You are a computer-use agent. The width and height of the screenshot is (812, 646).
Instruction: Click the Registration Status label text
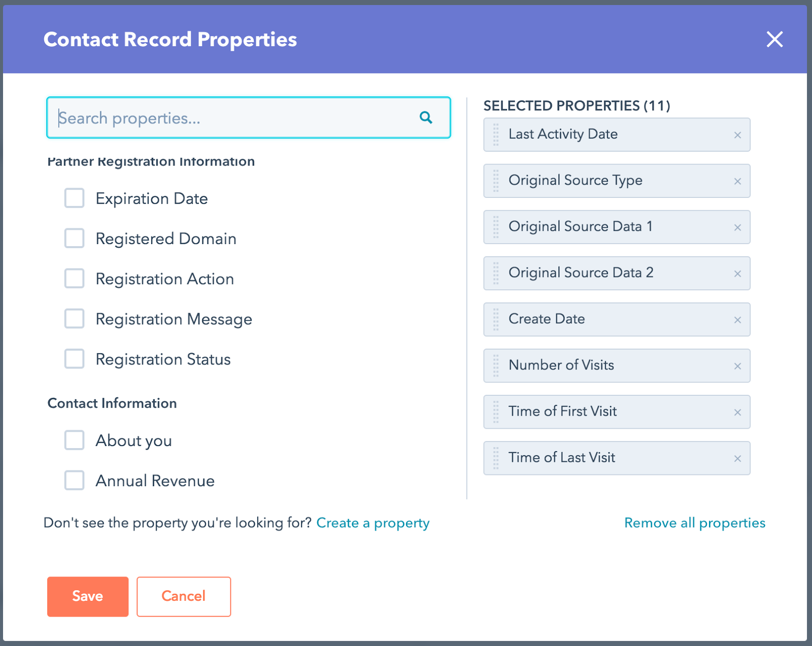163,359
